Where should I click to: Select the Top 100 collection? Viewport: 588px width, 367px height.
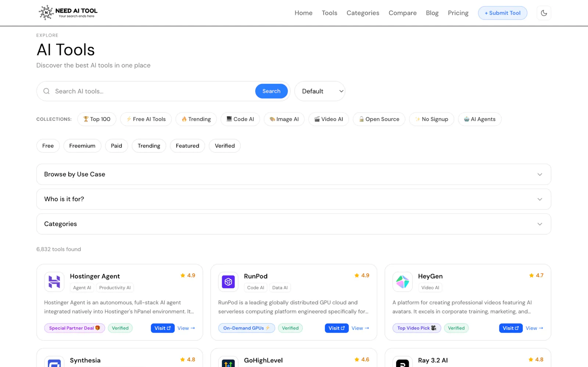97,119
